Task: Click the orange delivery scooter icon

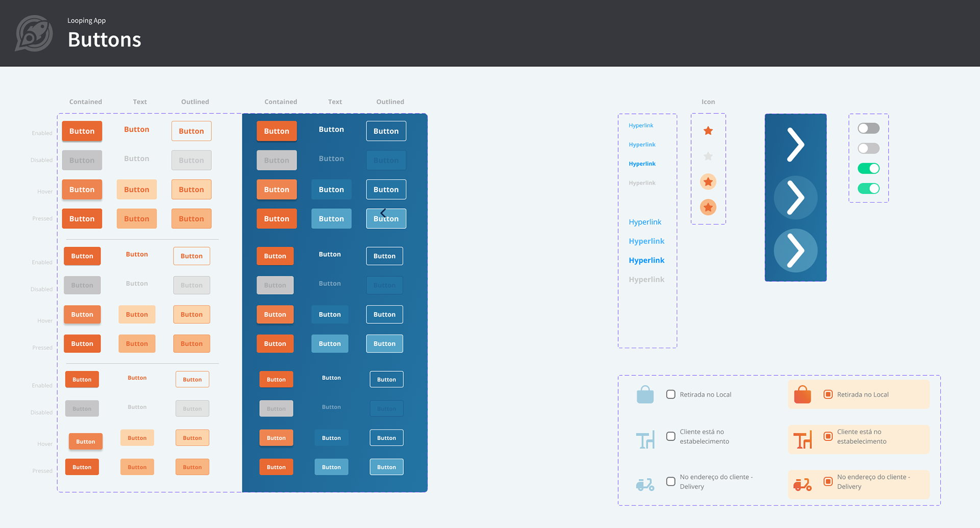Action: point(802,484)
